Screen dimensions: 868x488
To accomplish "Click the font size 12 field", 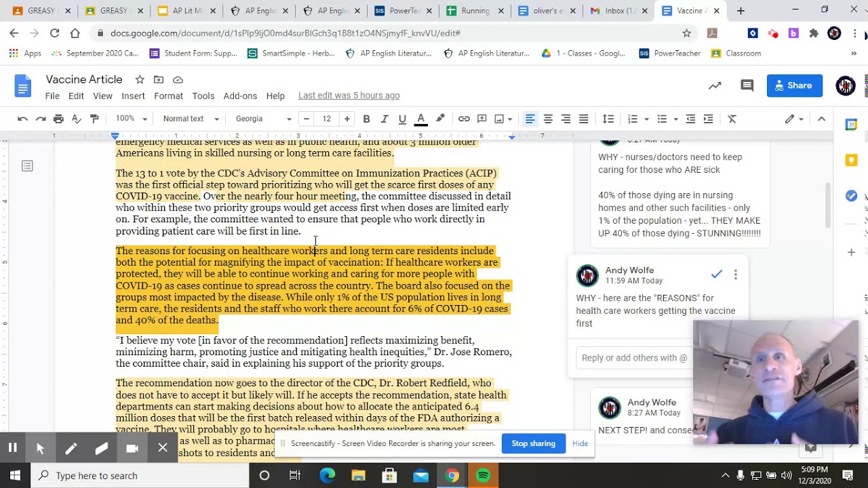I will tap(326, 119).
